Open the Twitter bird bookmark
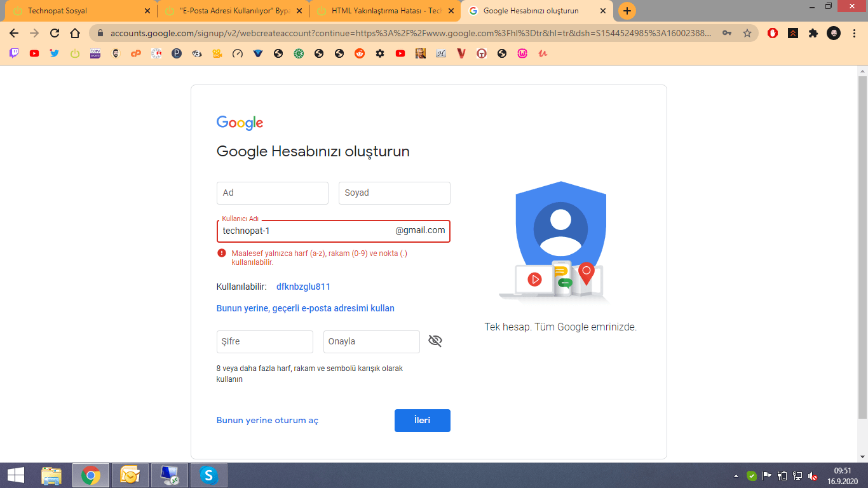Viewport: 868px width, 488px height. pos(55,54)
